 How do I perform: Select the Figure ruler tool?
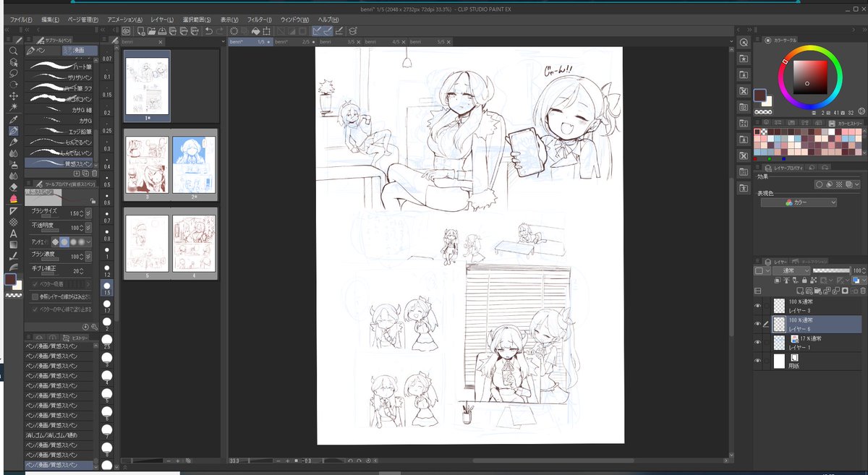(x=13, y=210)
